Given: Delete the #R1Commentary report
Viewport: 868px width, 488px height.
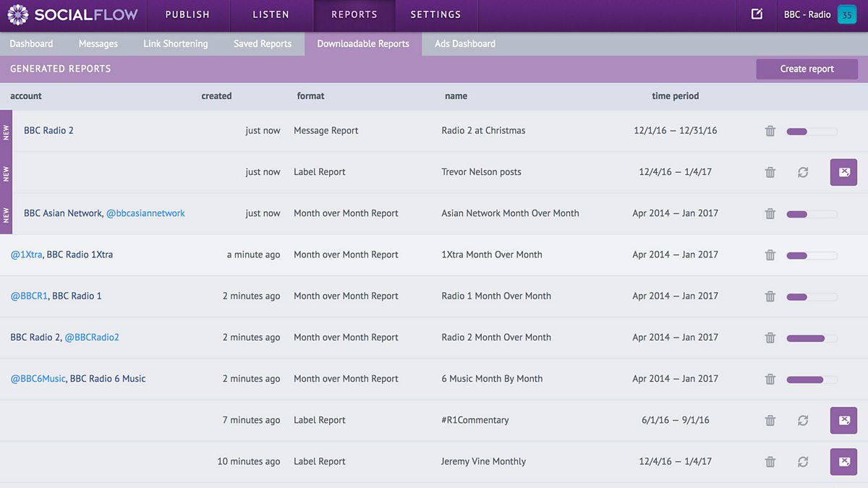Looking at the screenshot, I should (770, 420).
